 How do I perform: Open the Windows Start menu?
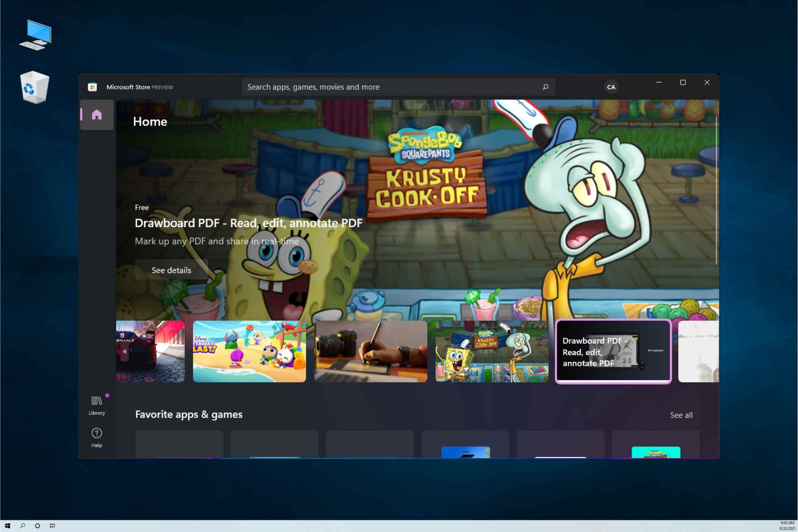pos(7,526)
